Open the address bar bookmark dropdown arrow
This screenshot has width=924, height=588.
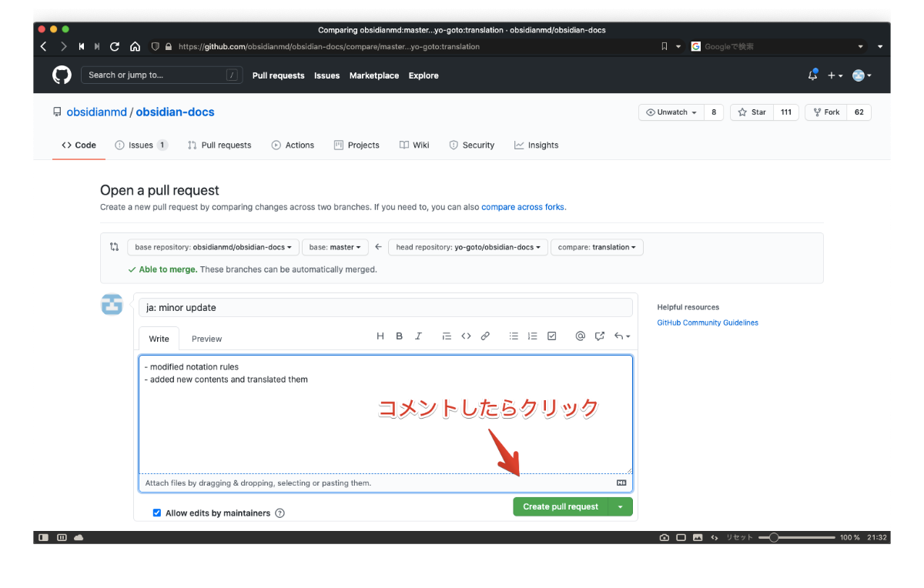click(x=678, y=46)
